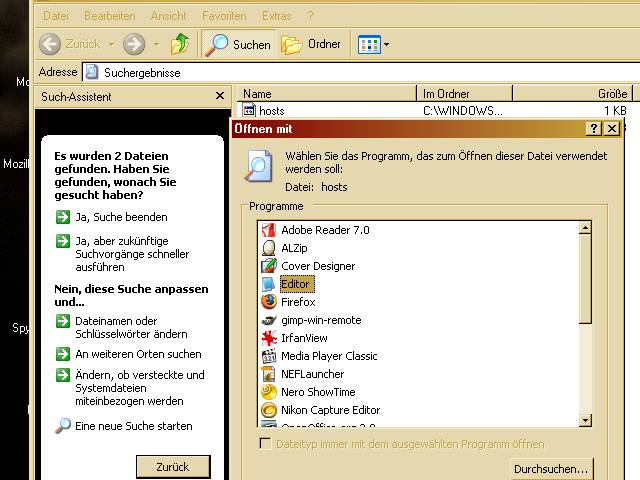Click the Öffnen mit dialog help ? button

(x=593, y=129)
